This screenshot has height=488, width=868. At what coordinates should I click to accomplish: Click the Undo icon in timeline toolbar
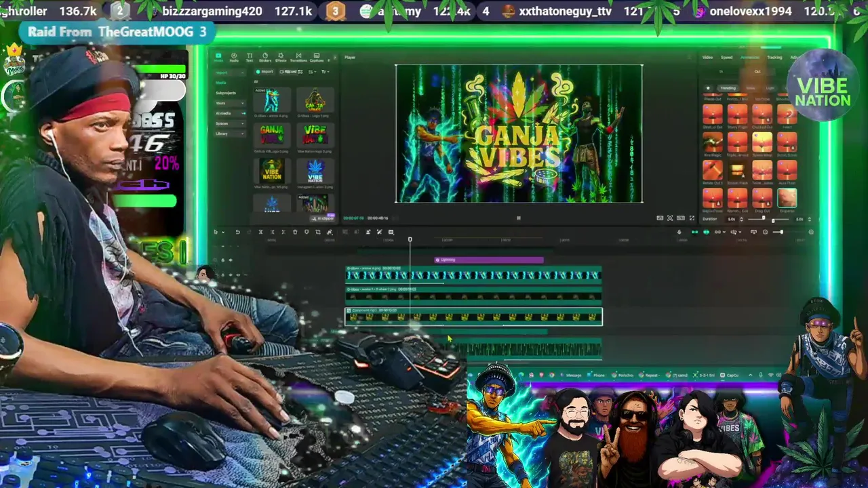[x=237, y=232]
